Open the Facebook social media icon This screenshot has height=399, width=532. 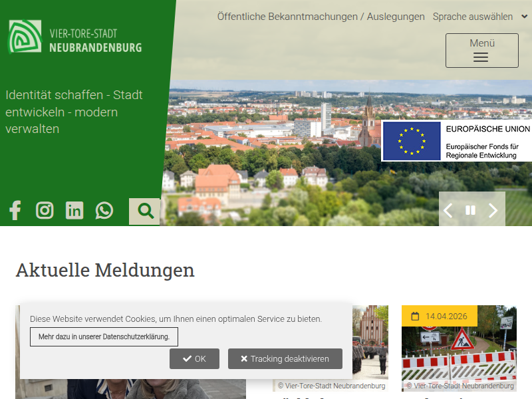coord(15,211)
